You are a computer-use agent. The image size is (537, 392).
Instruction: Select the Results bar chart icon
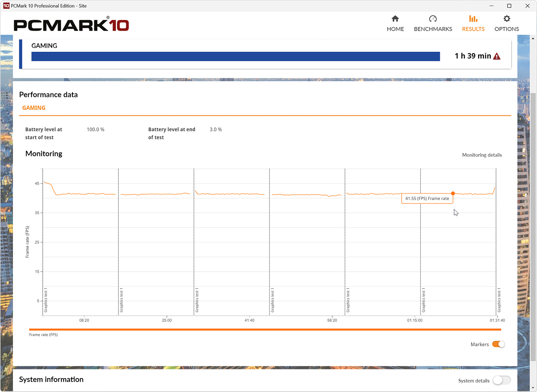click(x=473, y=19)
